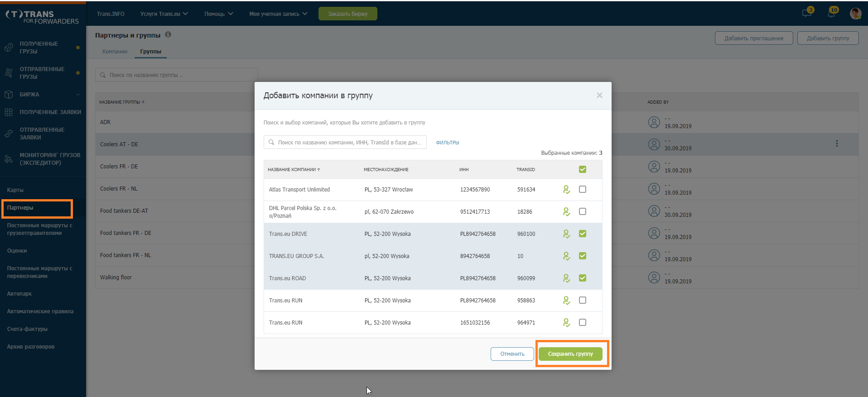
Task: Click partner status icon for DHL Parcel Polska
Action: coord(566,211)
